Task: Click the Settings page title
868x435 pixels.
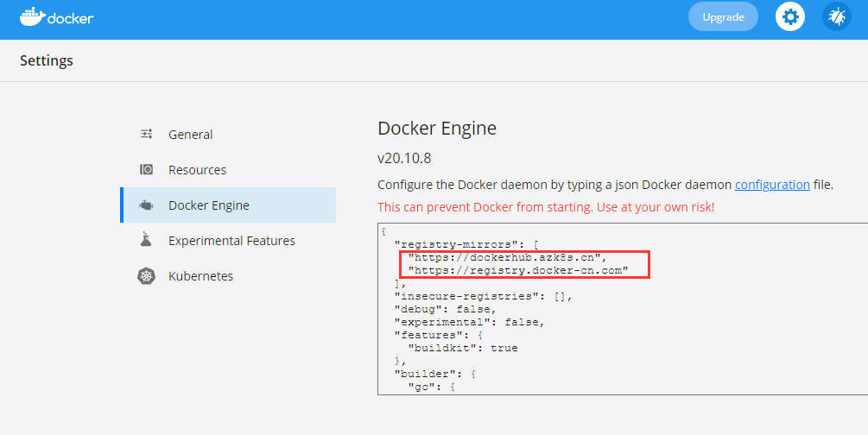Action: tap(47, 60)
